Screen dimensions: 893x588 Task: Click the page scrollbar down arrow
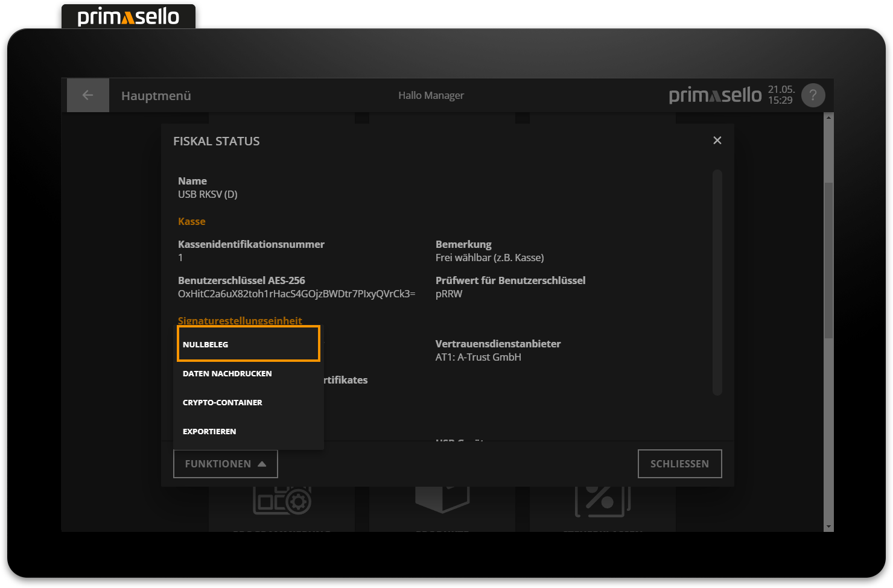click(828, 526)
